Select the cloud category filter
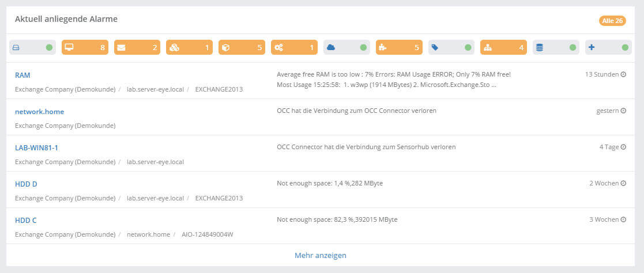The width and height of the screenshot is (644, 273). pyautogui.click(x=347, y=47)
